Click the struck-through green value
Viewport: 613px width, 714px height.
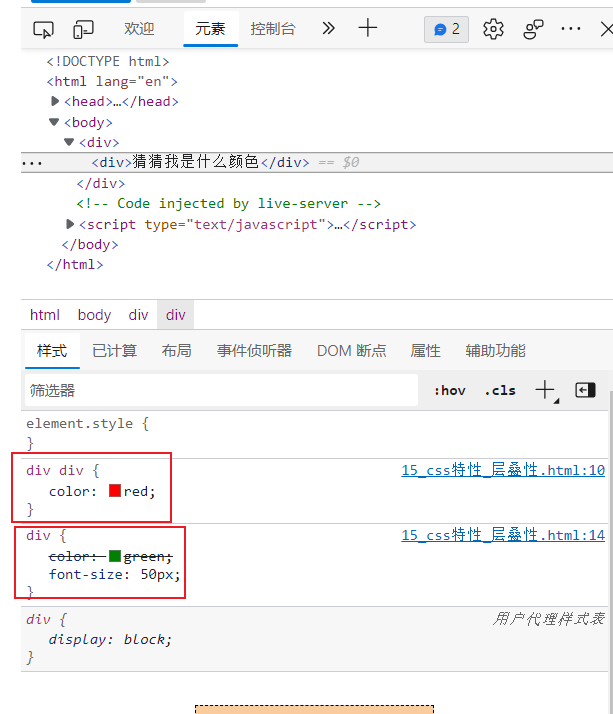tap(144, 556)
